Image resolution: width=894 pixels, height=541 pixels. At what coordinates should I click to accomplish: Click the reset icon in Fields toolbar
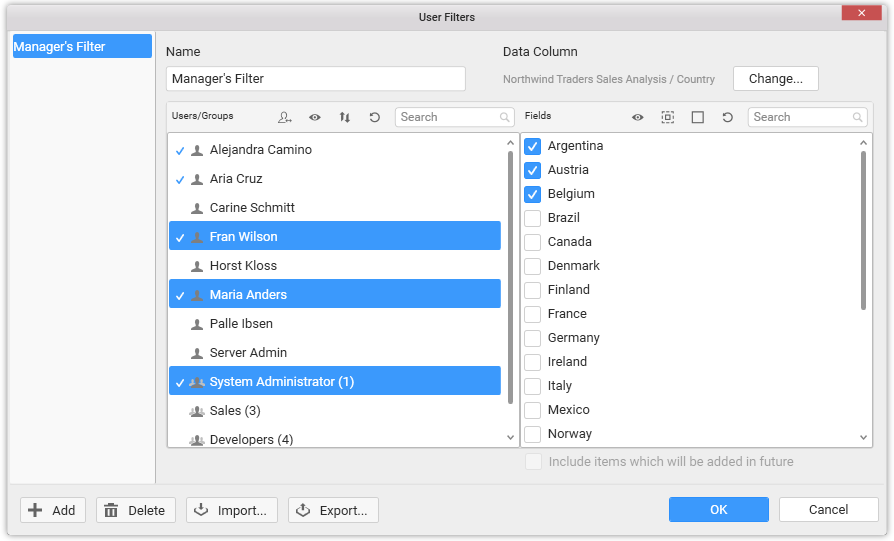point(728,117)
